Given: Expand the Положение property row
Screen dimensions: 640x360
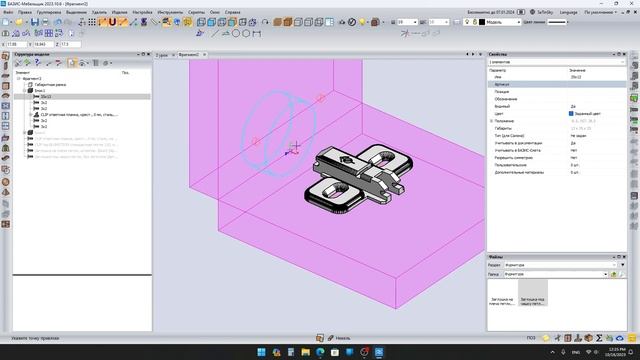Looking at the screenshot, I should click(x=491, y=121).
